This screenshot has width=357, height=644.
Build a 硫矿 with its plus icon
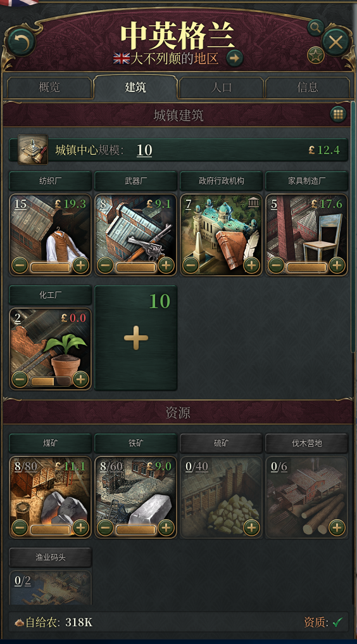(251, 527)
